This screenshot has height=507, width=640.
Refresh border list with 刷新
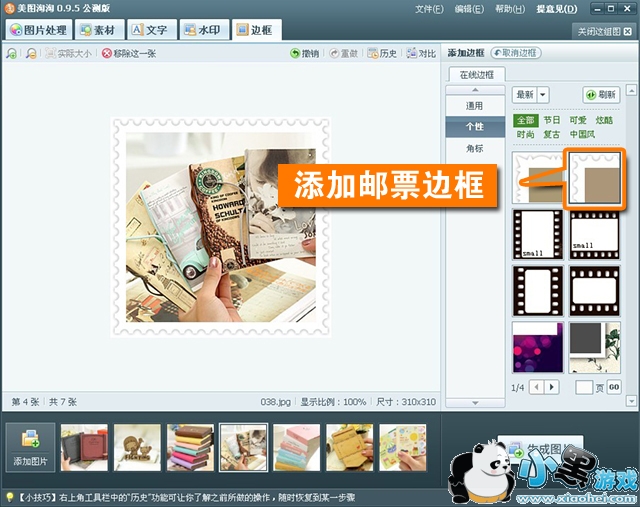(602, 95)
